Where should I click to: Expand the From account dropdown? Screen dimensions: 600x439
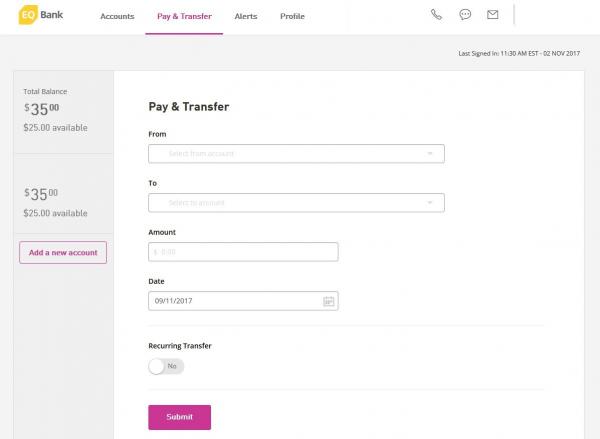pyautogui.click(x=295, y=154)
